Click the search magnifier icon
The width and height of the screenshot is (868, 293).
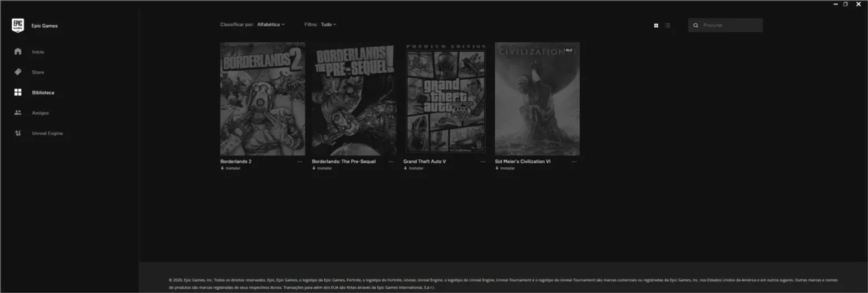point(696,25)
